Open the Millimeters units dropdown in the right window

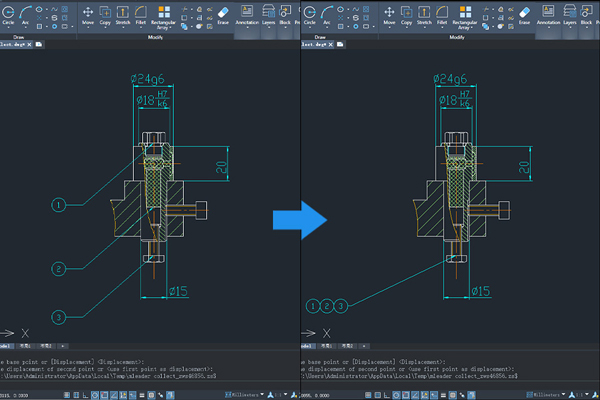click(546, 395)
